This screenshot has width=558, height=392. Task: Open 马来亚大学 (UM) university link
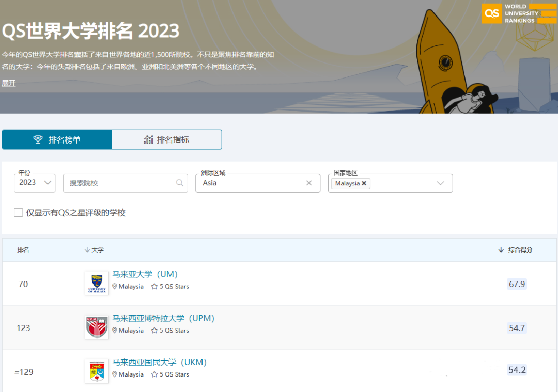(x=145, y=274)
